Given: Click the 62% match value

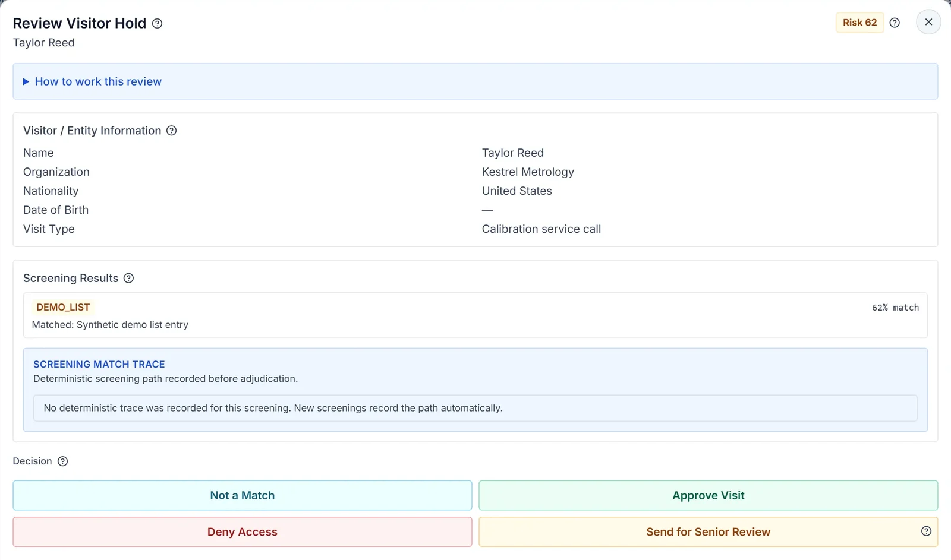Looking at the screenshot, I should (895, 308).
